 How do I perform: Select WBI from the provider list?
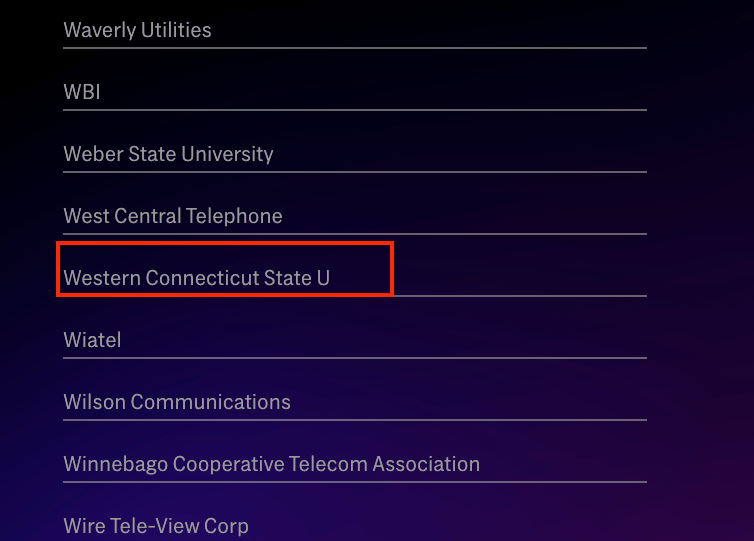pos(82,92)
